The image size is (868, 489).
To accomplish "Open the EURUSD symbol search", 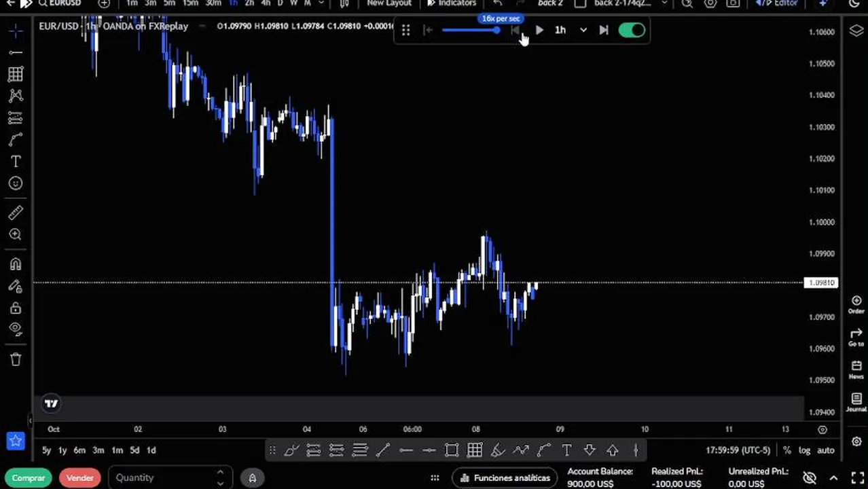I will tap(60, 3).
